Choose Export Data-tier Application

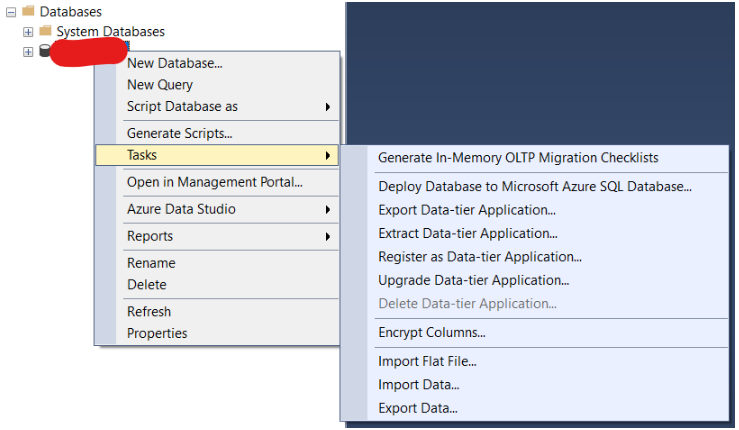[467, 210]
